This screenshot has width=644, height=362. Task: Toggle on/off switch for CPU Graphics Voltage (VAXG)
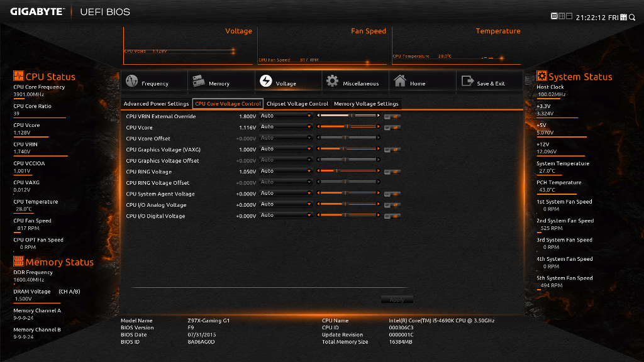[392, 150]
